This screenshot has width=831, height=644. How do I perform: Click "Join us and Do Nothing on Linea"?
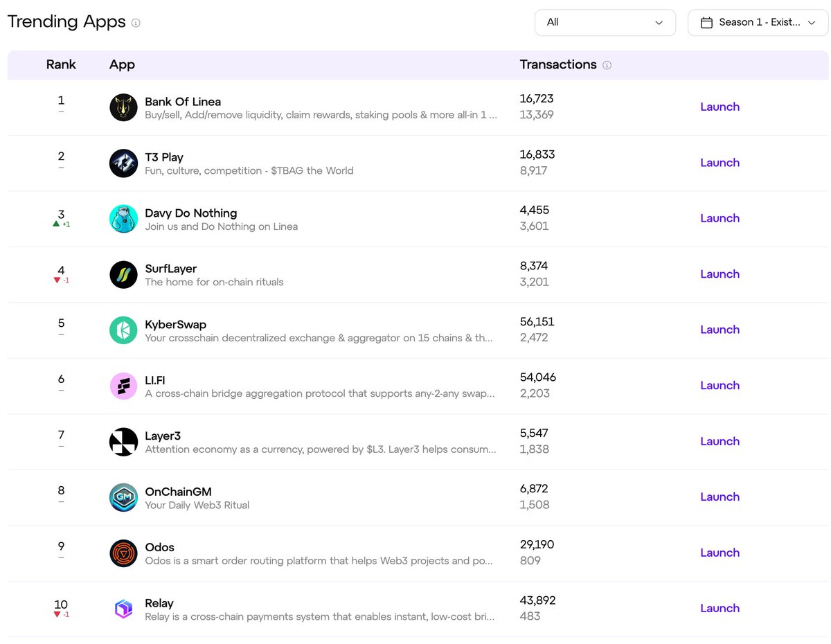click(x=222, y=226)
